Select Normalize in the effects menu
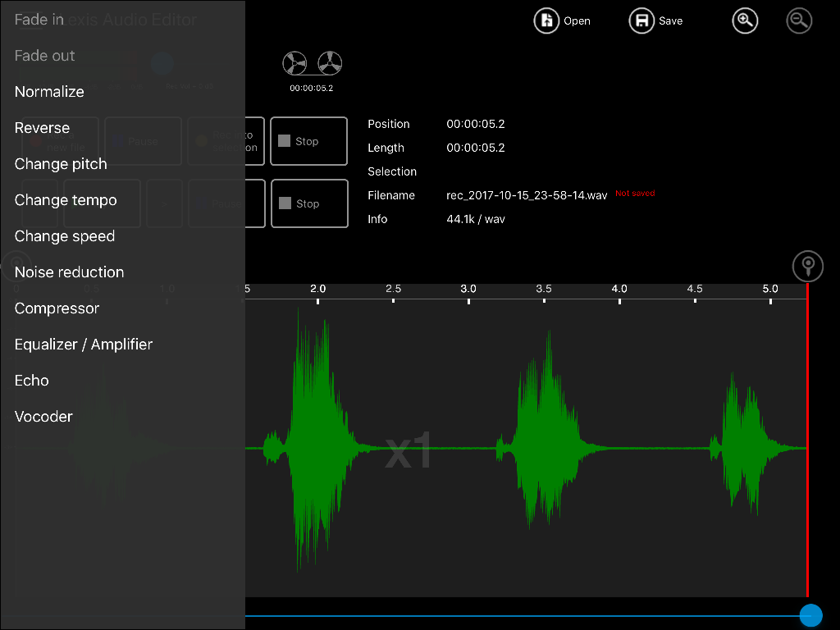Screen dimensions: 840x630 coord(49,92)
